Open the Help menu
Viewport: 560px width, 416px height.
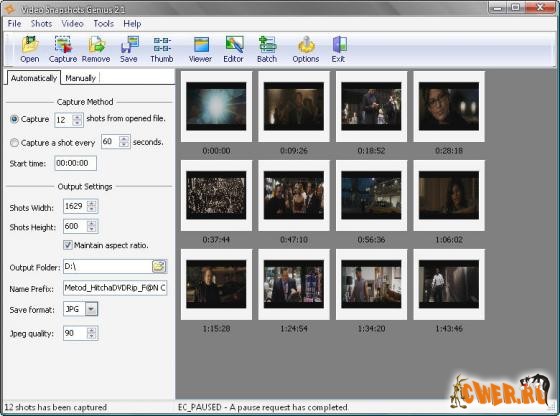pos(132,24)
